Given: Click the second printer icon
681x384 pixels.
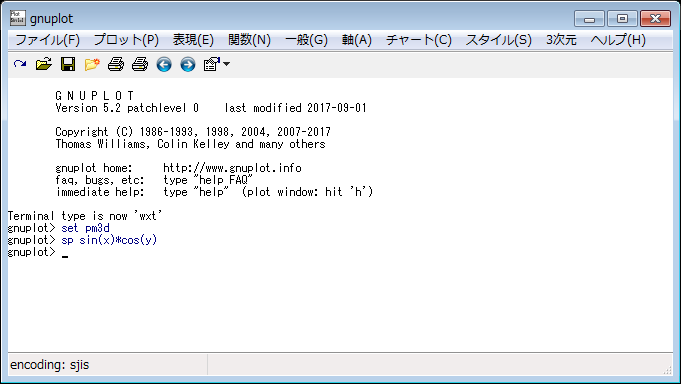Looking at the screenshot, I should (x=139, y=64).
